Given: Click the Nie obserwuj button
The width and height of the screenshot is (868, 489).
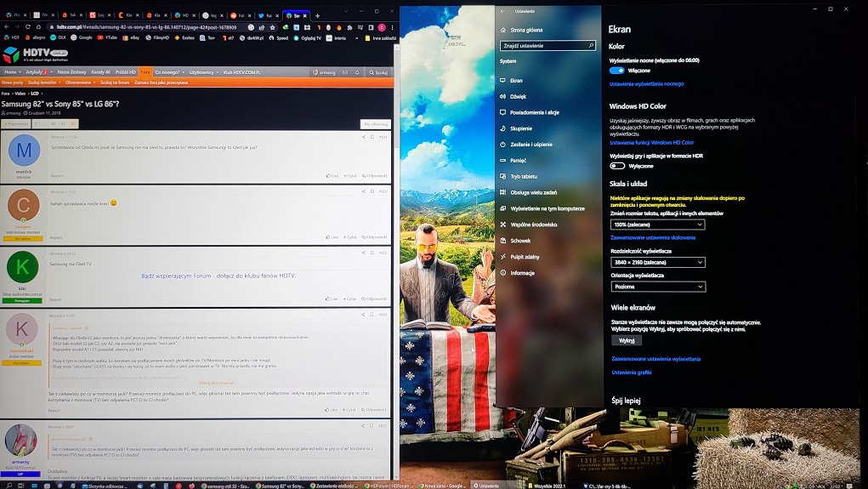Looking at the screenshot, I should tap(376, 124).
